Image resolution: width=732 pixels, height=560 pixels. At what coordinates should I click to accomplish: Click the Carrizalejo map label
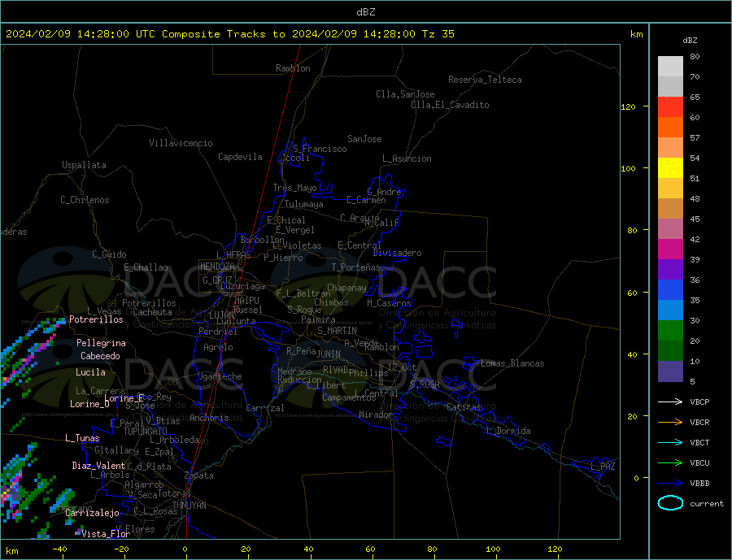(x=92, y=514)
